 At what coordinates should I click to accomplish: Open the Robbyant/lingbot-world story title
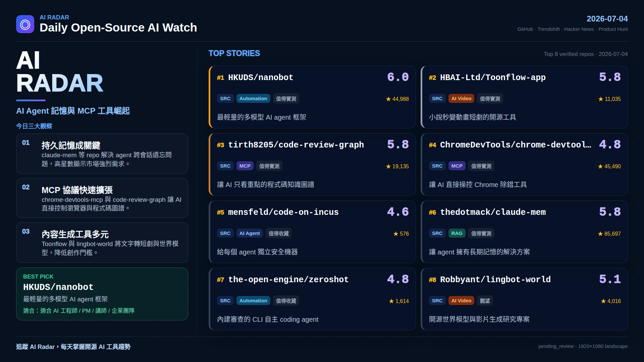495,280
